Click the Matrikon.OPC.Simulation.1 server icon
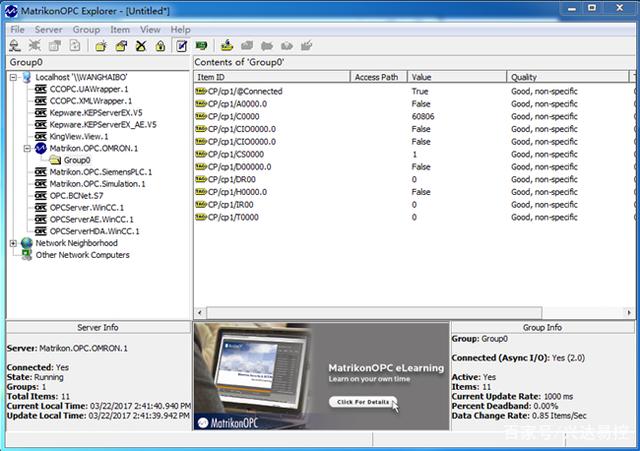The image size is (640, 451). [40, 184]
